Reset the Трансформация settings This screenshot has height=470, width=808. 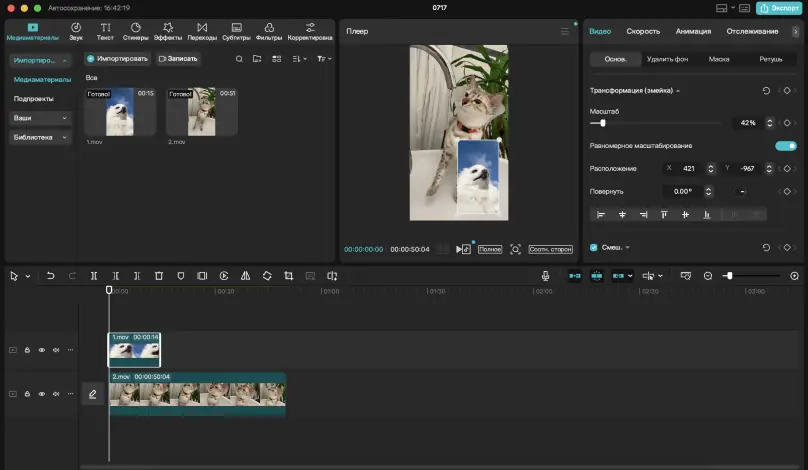pyautogui.click(x=766, y=91)
